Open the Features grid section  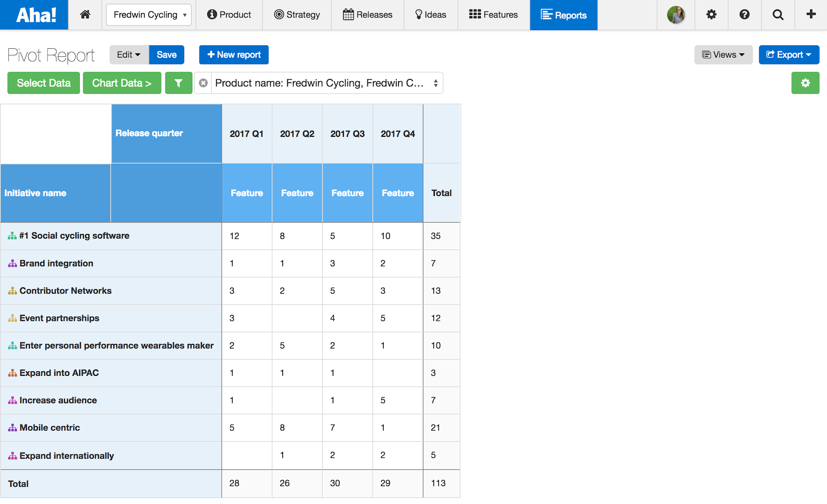pos(494,14)
